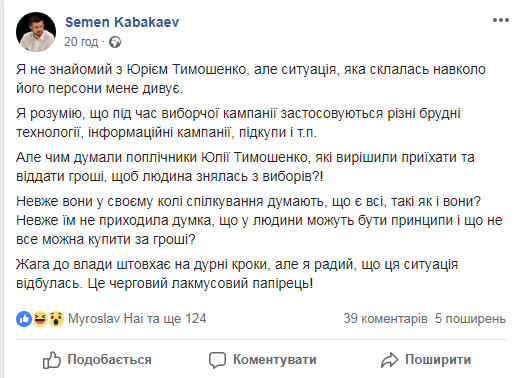Click the thumbs-up icon beside Подобається
The image size is (517, 378).
click(x=52, y=360)
